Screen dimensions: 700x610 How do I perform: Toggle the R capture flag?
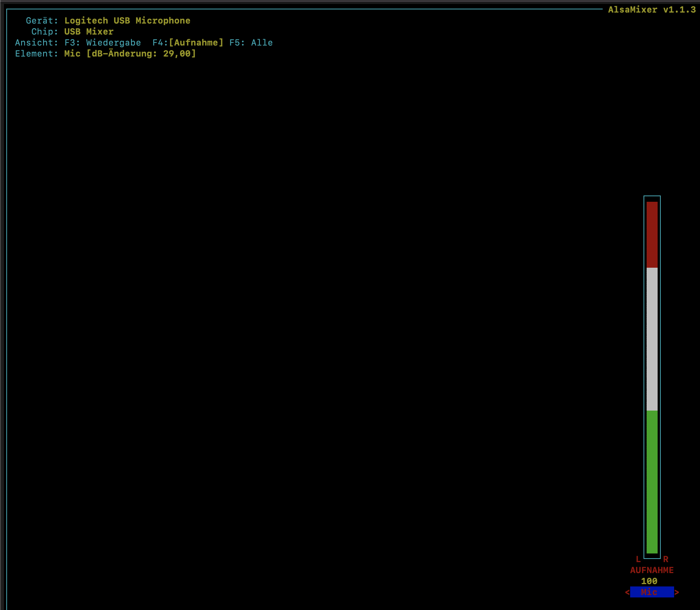tap(666, 559)
